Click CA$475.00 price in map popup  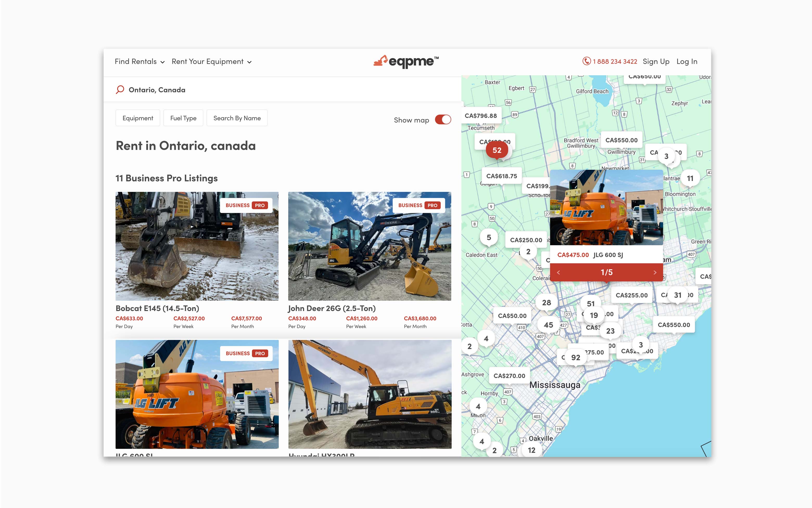[573, 255]
